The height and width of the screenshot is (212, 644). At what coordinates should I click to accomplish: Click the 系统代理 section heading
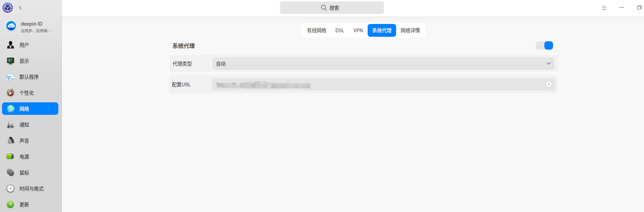184,46
